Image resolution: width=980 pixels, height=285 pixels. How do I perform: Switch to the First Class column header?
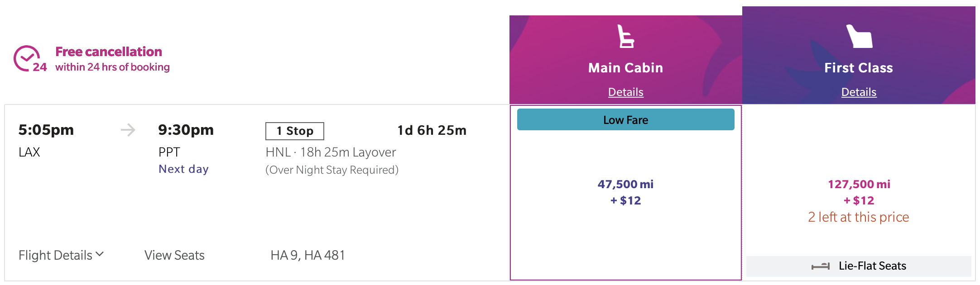tap(859, 67)
